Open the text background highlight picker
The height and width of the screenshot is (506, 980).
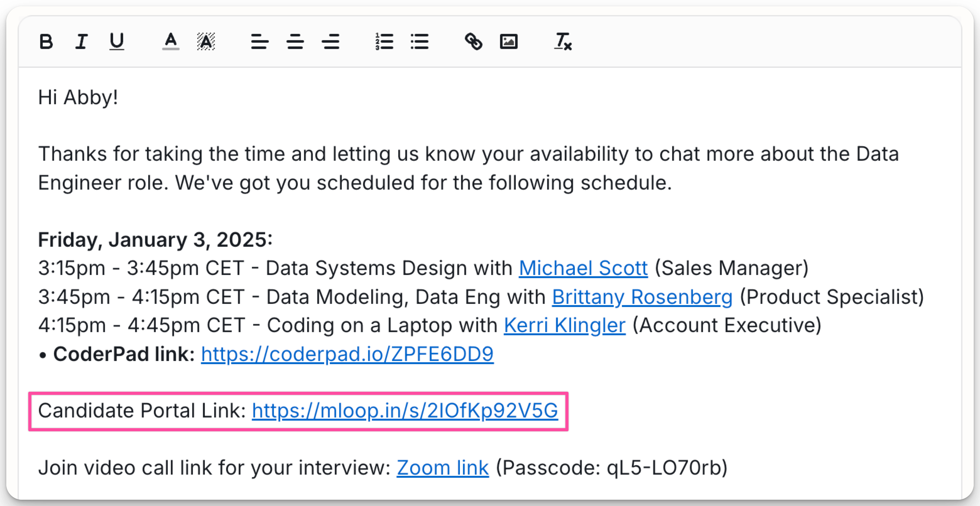(206, 41)
